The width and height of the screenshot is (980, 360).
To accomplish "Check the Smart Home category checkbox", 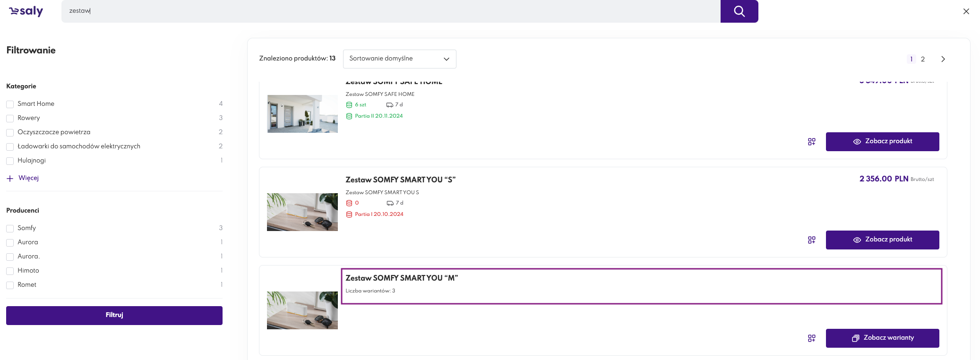I will [10, 104].
